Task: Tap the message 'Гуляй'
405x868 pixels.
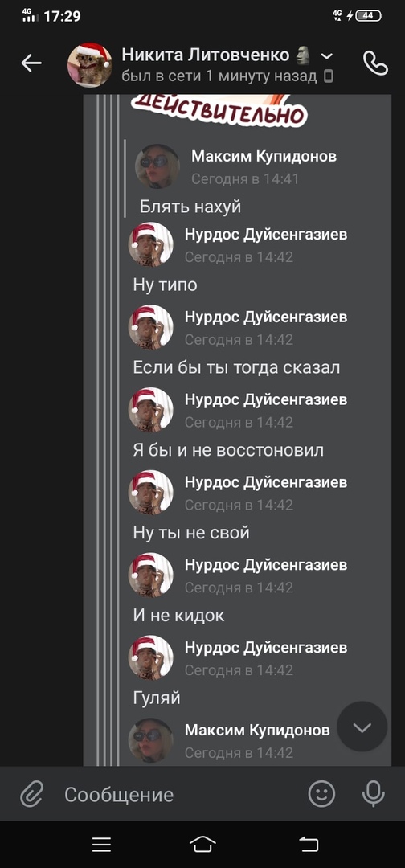Action: click(x=157, y=698)
